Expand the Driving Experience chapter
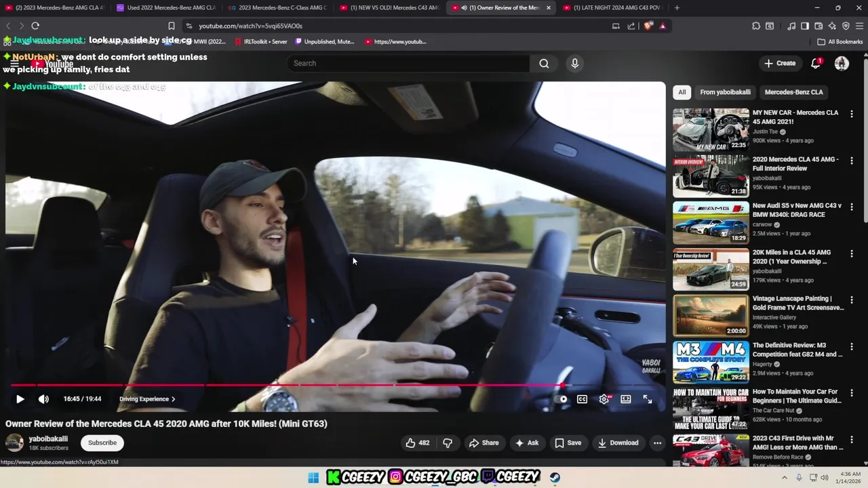The width and height of the screenshot is (868, 488). tap(147, 399)
